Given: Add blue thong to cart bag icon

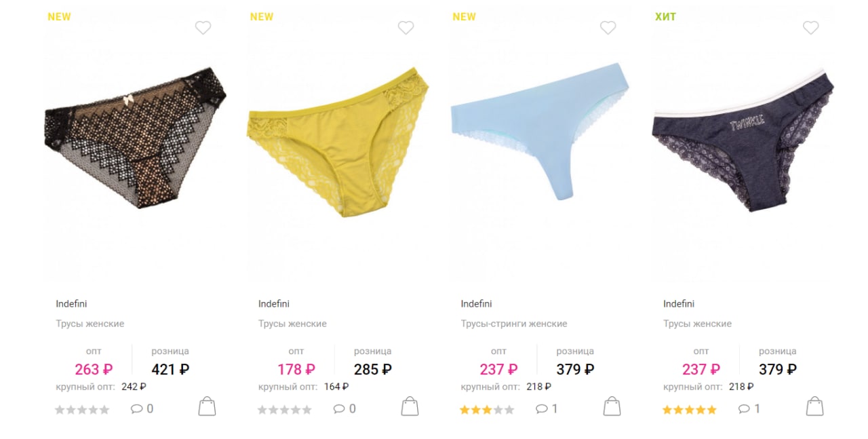Looking at the screenshot, I should click(x=612, y=406).
